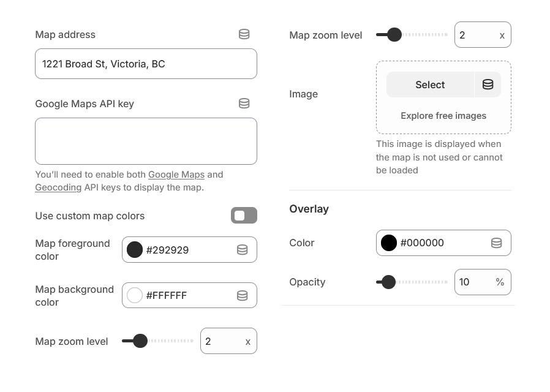
Task: Click the database icon beside Google Maps API key
Action: click(x=244, y=104)
